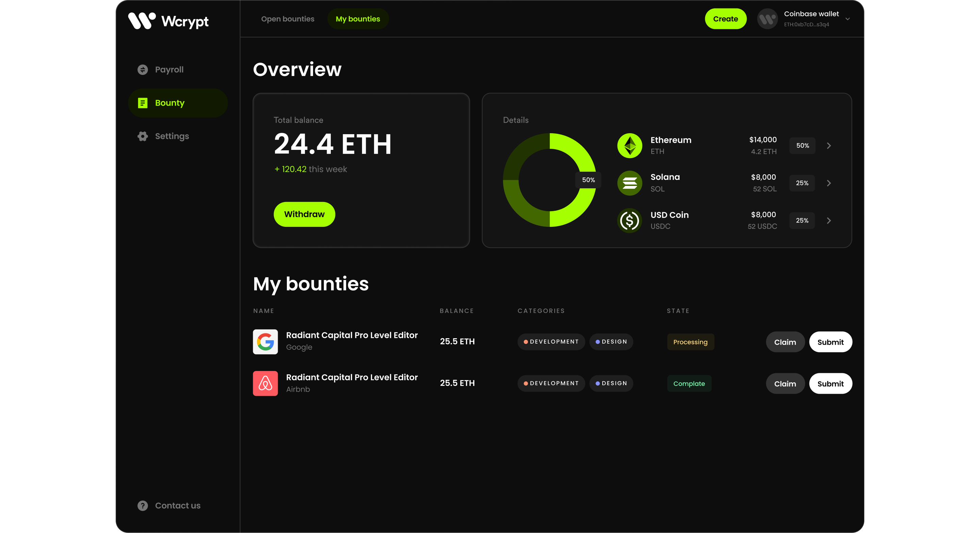Expand the Coinbase wallet dropdown
This screenshot has height=533, width=980.
click(x=847, y=19)
